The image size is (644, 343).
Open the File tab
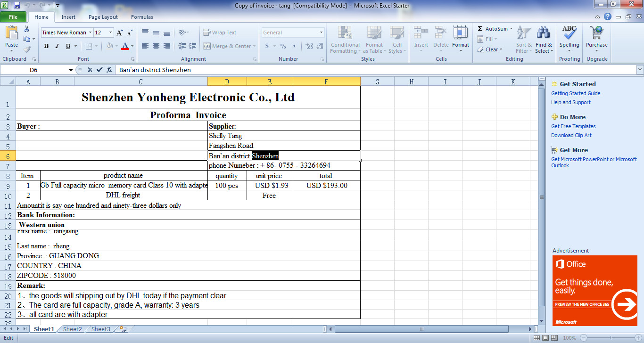14,17
